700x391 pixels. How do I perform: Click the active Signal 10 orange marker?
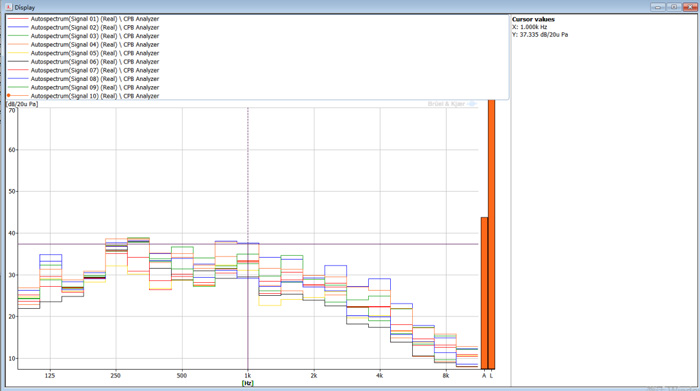click(8, 96)
